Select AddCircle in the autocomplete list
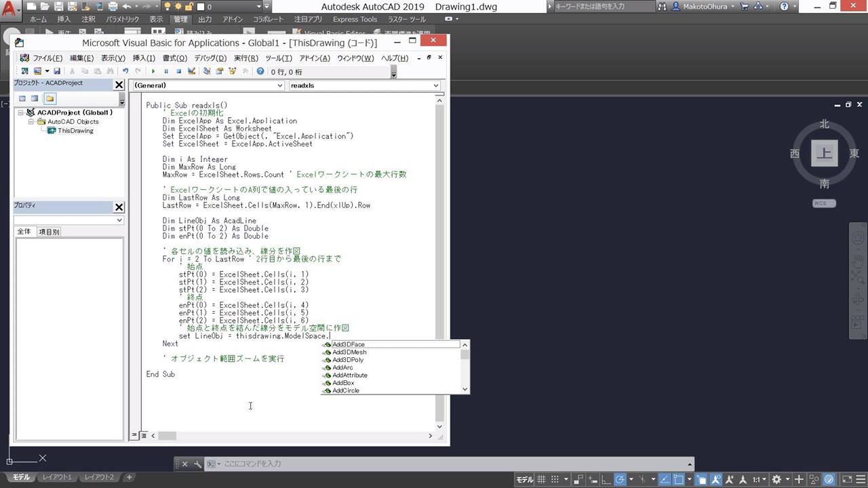The image size is (868, 488). click(346, 391)
